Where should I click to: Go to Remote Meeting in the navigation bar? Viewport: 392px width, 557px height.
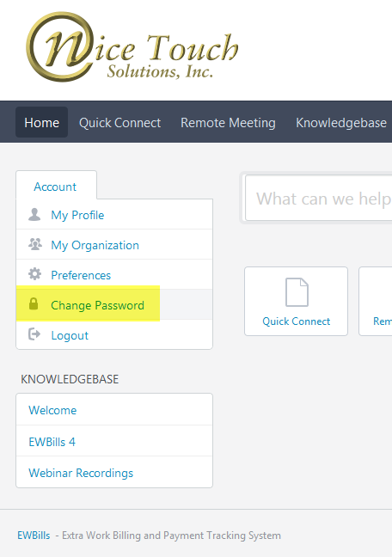(228, 123)
